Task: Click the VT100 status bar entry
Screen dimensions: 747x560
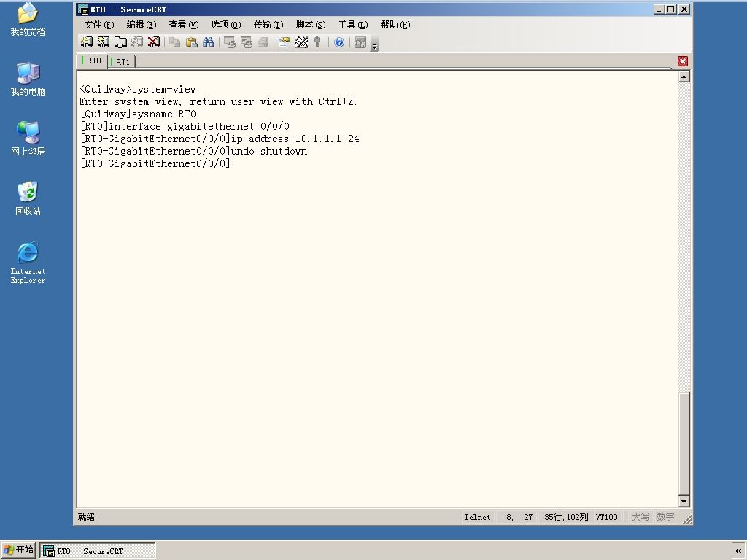Action: pos(606,517)
